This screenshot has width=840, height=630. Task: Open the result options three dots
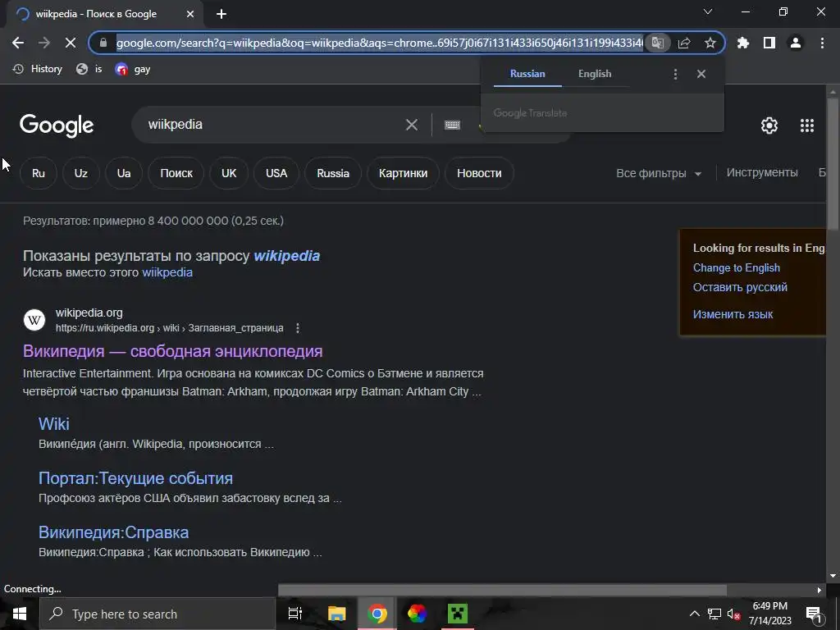[x=298, y=328]
